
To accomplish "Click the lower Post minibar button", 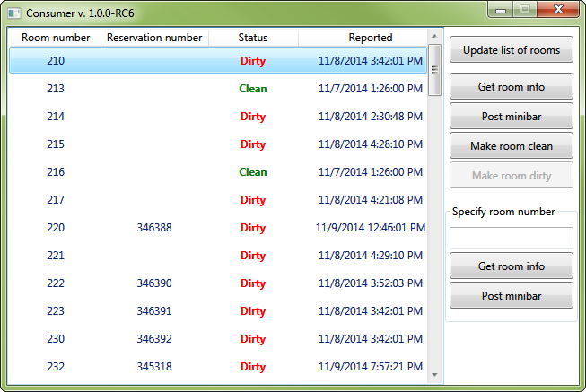I will 511,295.
